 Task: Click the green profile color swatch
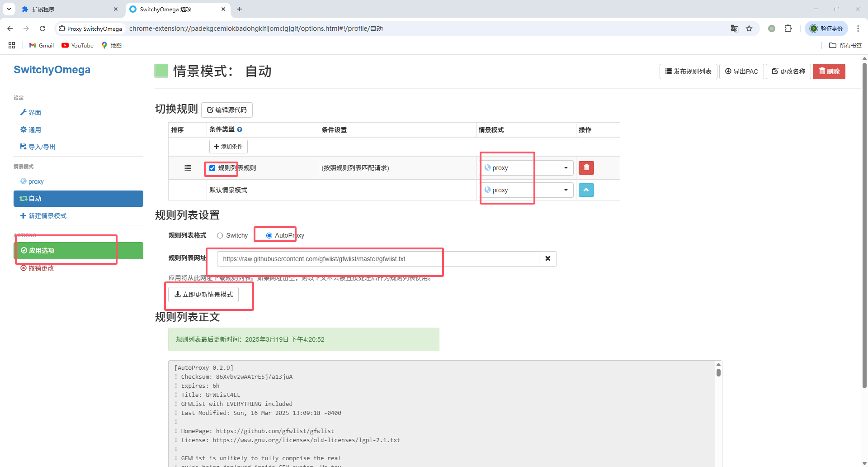tap(161, 71)
